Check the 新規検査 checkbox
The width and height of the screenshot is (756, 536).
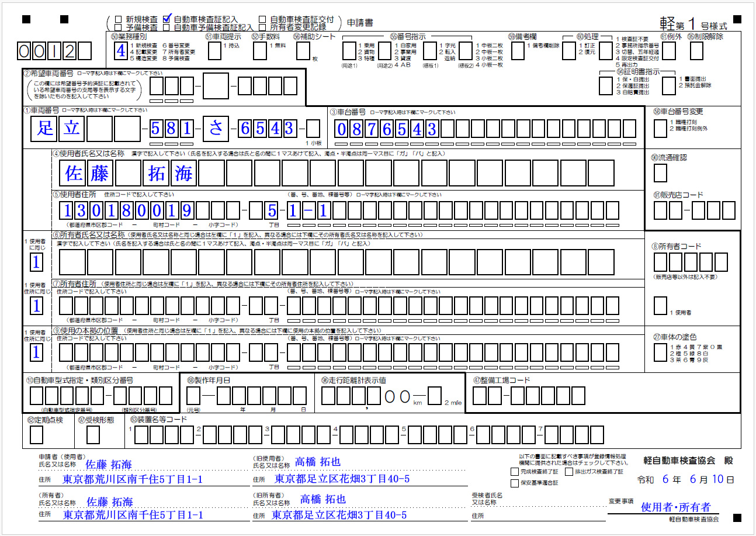(119, 19)
